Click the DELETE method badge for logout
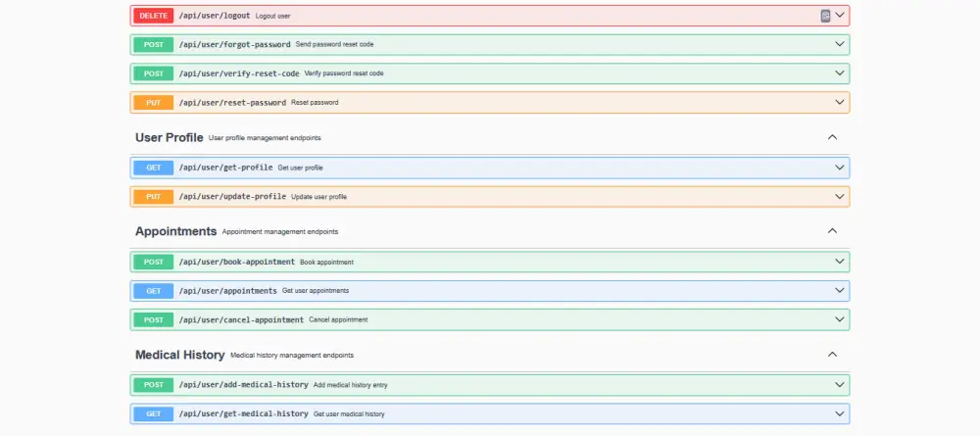The image size is (980, 436). coord(153,16)
